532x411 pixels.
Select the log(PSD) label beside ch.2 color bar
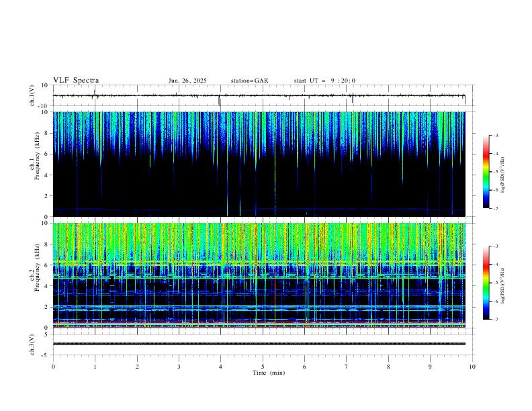tap(503, 285)
